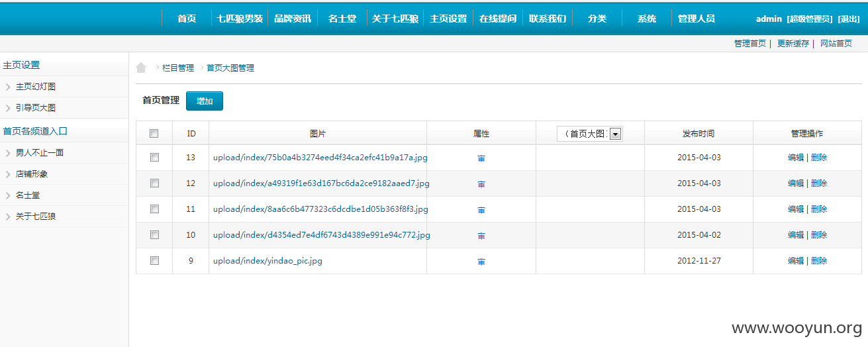Open image link upload/index/yindao_pic.jpg
This screenshot has height=347, width=868.
click(267, 261)
